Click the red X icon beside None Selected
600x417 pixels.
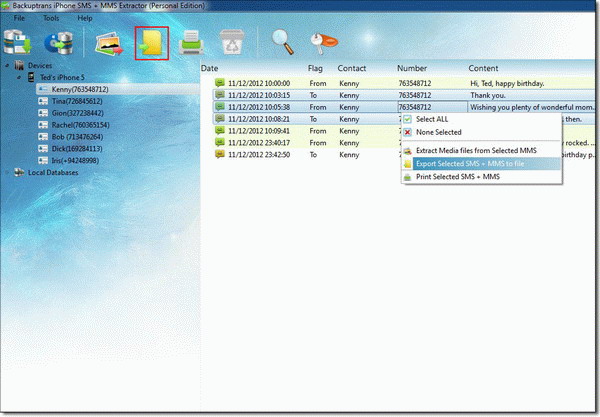[408, 132]
